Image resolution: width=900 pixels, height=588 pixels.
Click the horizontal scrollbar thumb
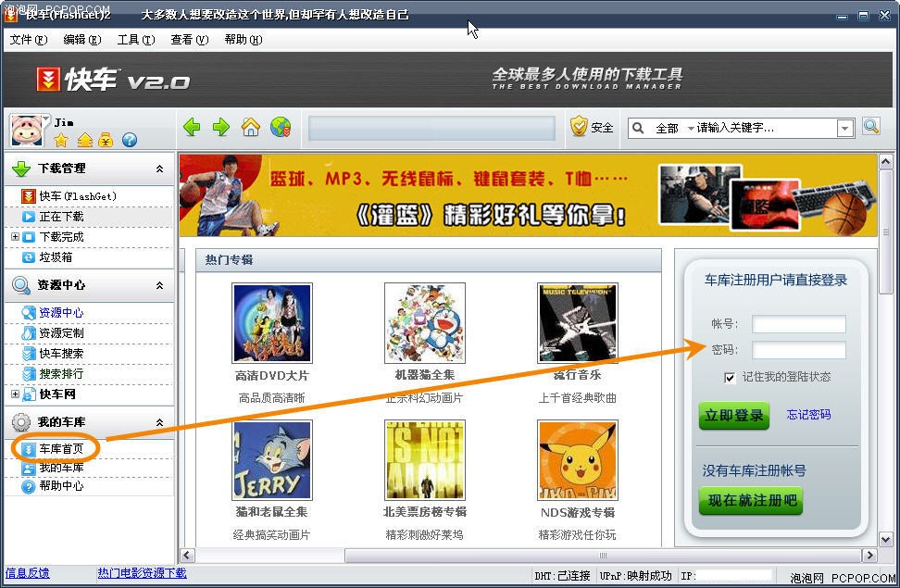tap(603, 556)
